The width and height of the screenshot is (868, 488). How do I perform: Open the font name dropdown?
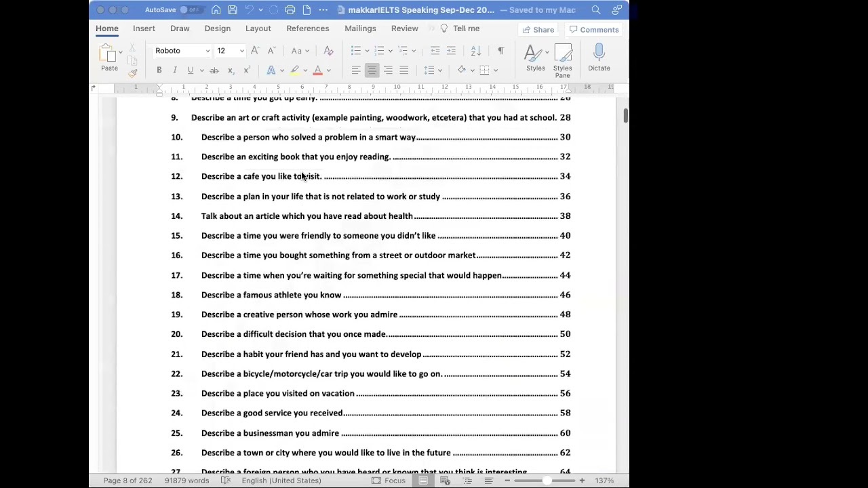point(208,51)
